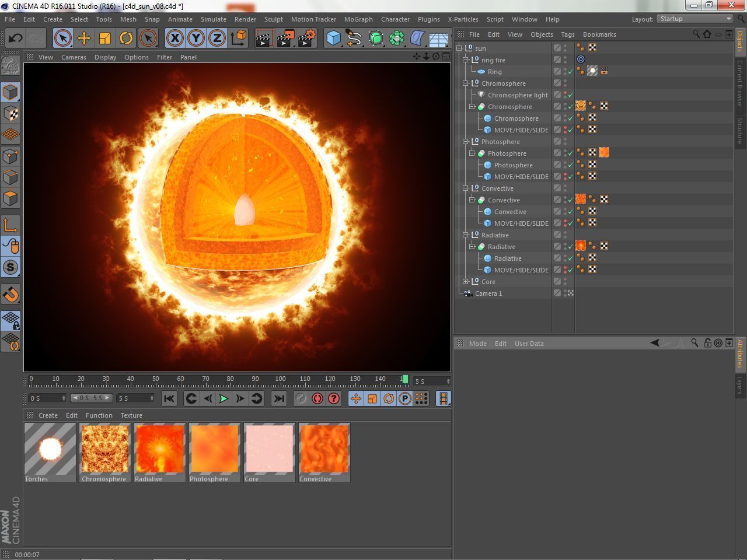Viewport: 747px width, 560px height.
Task: Select the Scale tool
Action: 105,38
